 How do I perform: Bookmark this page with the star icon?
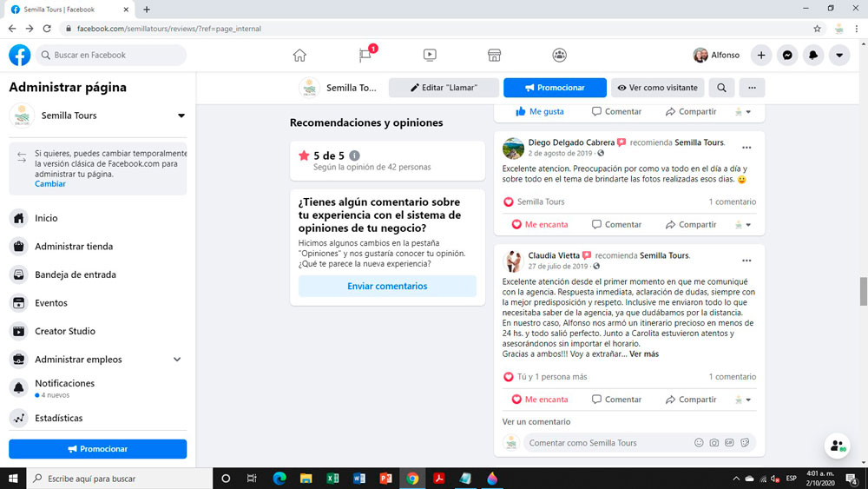tap(817, 29)
